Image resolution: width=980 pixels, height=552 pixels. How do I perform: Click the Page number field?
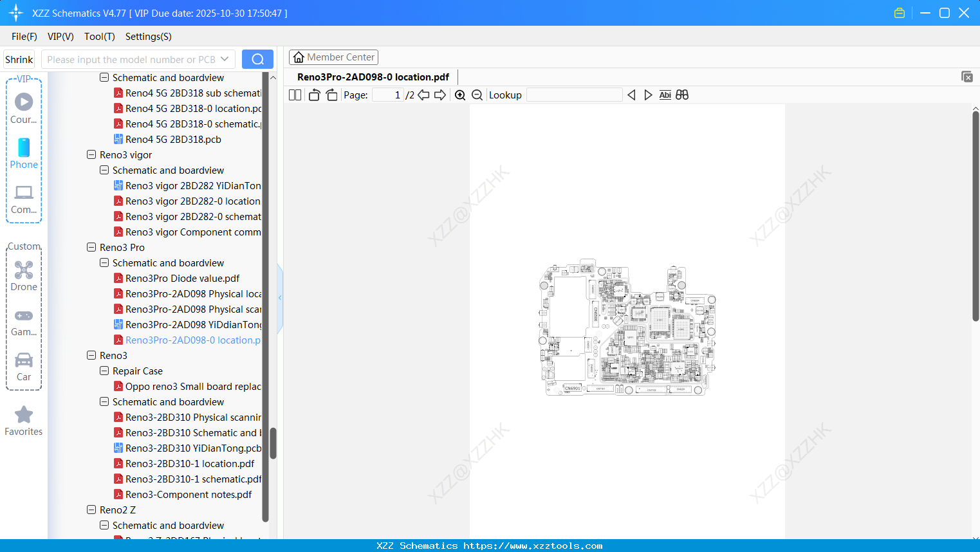[x=388, y=95]
